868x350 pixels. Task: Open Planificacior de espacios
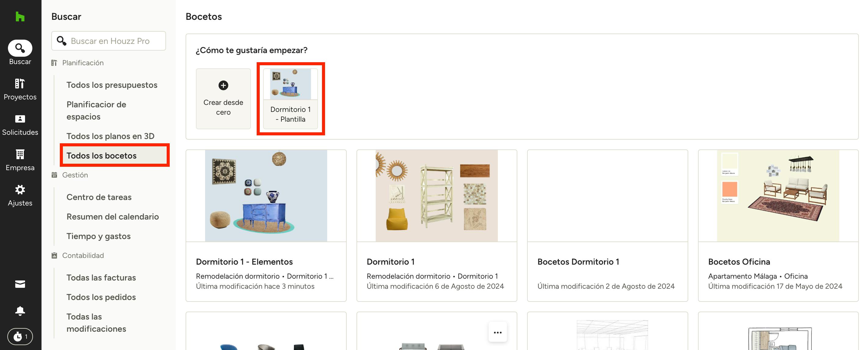click(x=96, y=110)
